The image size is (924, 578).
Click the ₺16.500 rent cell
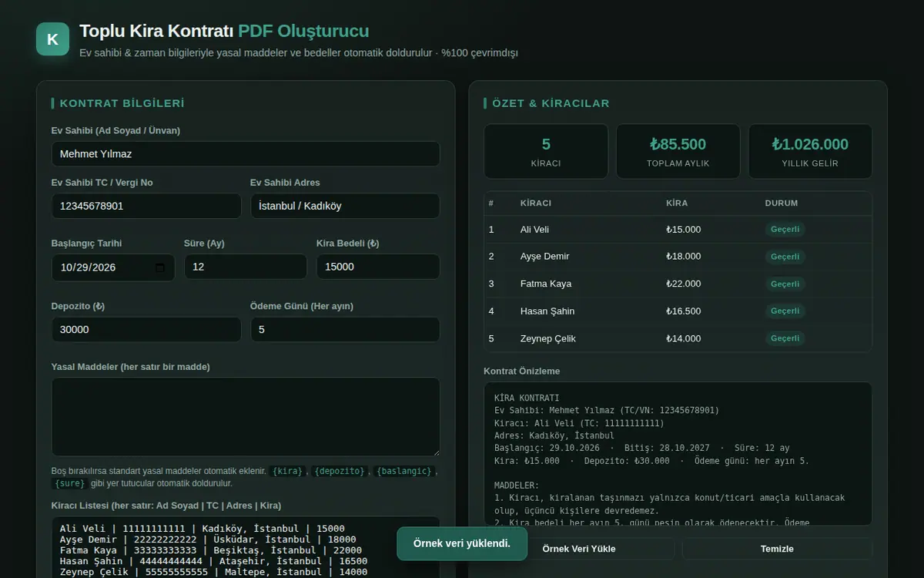(684, 311)
